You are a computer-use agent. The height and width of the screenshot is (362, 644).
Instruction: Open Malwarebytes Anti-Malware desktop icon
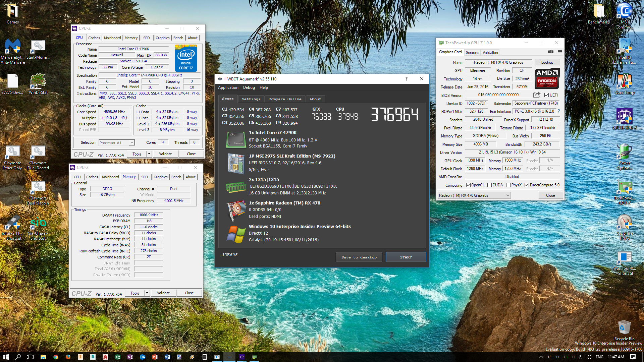[x=12, y=51]
